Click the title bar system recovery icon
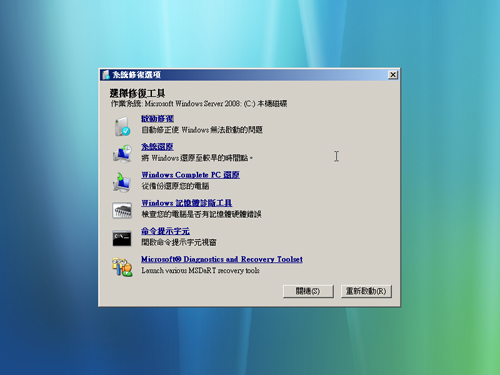Image resolution: width=500 pixels, height=375 pixels. point(106,75)
